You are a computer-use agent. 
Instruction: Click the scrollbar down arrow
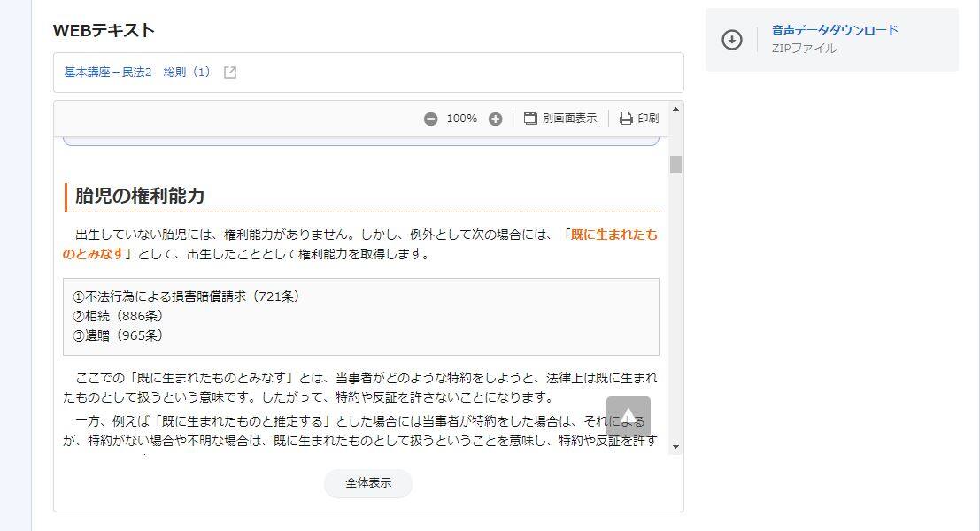pos(675,447)
